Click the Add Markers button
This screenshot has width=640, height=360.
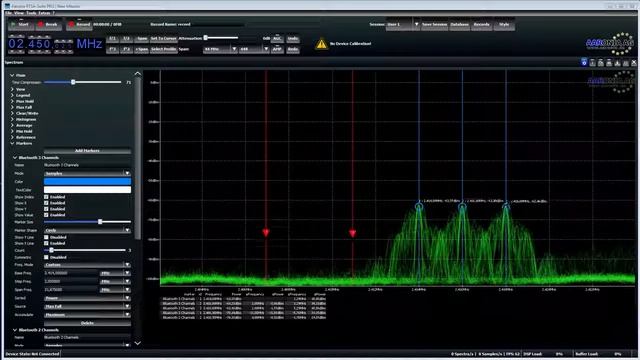tap(87, 151)
